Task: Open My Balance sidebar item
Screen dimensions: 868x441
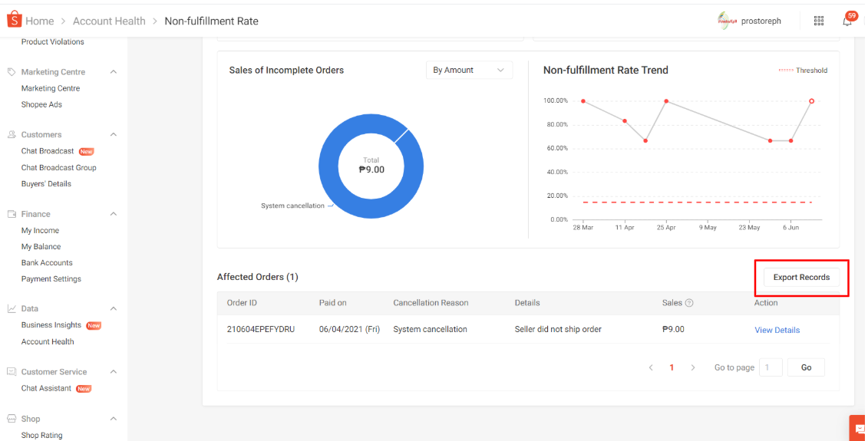Action: [x=41, y=247]
